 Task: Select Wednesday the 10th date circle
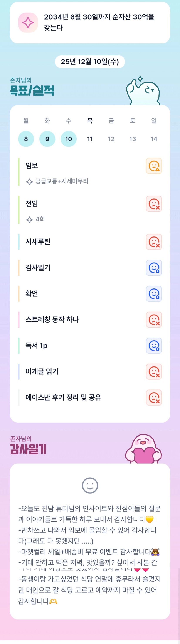pyautogui.click(x=69, y=139)
